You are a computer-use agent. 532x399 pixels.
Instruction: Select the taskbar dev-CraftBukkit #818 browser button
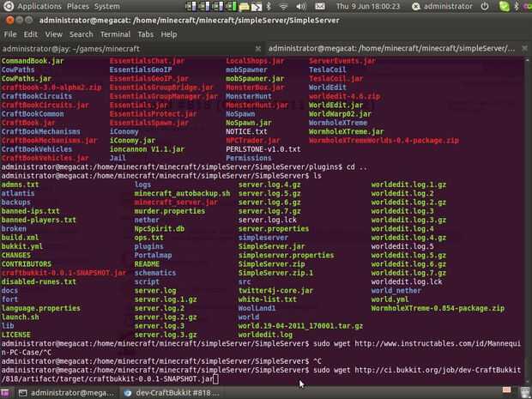pyautogui.click(x=172, y=393)
